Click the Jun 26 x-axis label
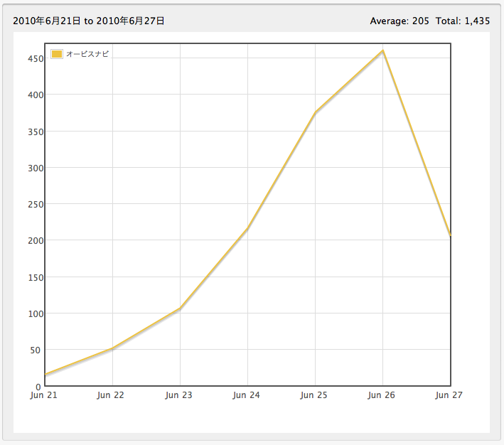Screen dimensions: 504x445 coord(382,395)
